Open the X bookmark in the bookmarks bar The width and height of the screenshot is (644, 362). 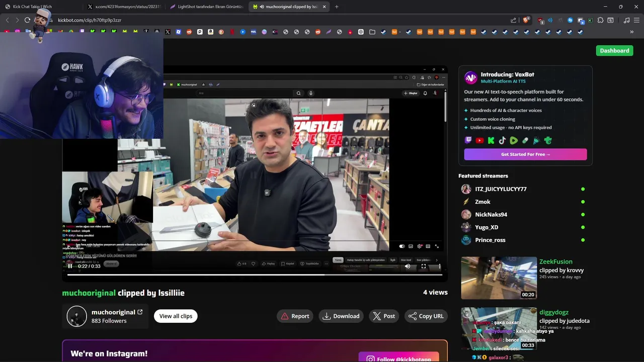168,32
